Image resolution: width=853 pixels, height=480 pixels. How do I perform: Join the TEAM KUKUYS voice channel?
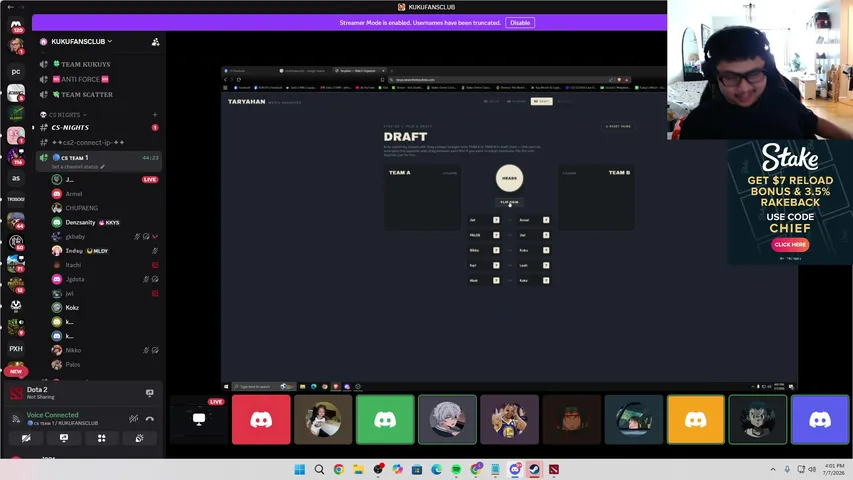click(x=99, y=64)
